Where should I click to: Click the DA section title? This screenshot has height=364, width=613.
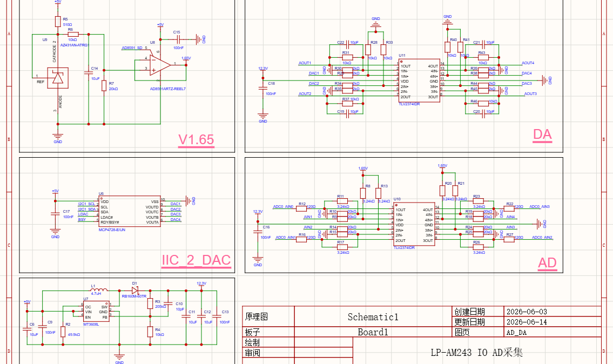(x=542, y=134)
